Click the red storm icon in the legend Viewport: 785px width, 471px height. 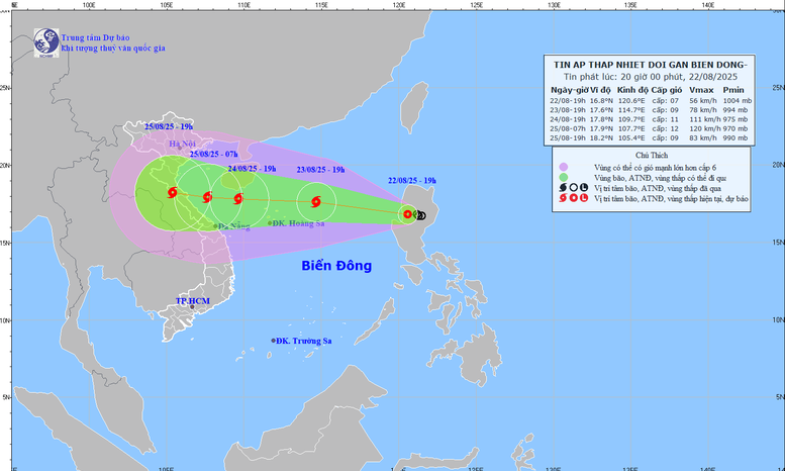[x=563, y=198]
